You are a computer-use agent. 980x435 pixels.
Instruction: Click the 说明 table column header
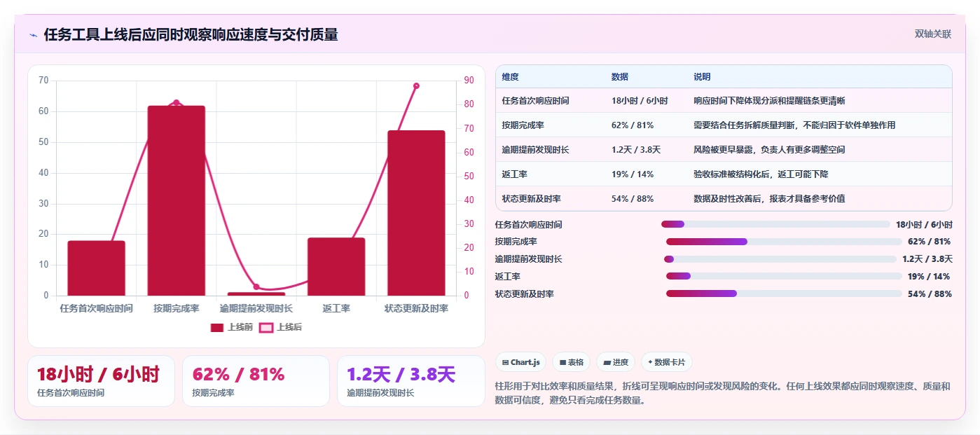click(702, 77)
